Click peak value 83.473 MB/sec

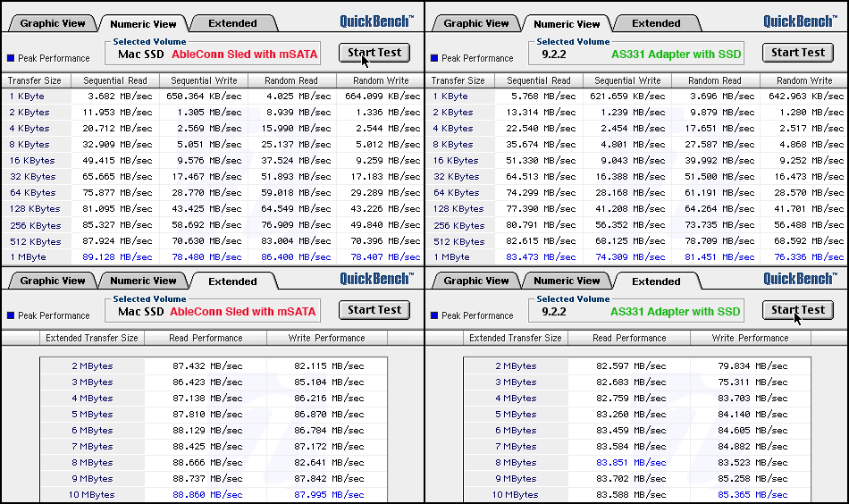pos(541,257)
